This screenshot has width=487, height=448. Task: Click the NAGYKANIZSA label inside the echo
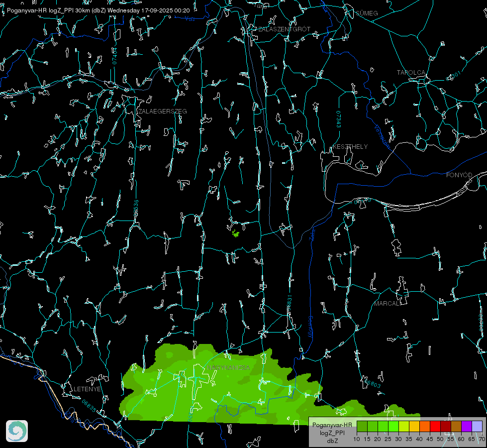tap(228, 368)
